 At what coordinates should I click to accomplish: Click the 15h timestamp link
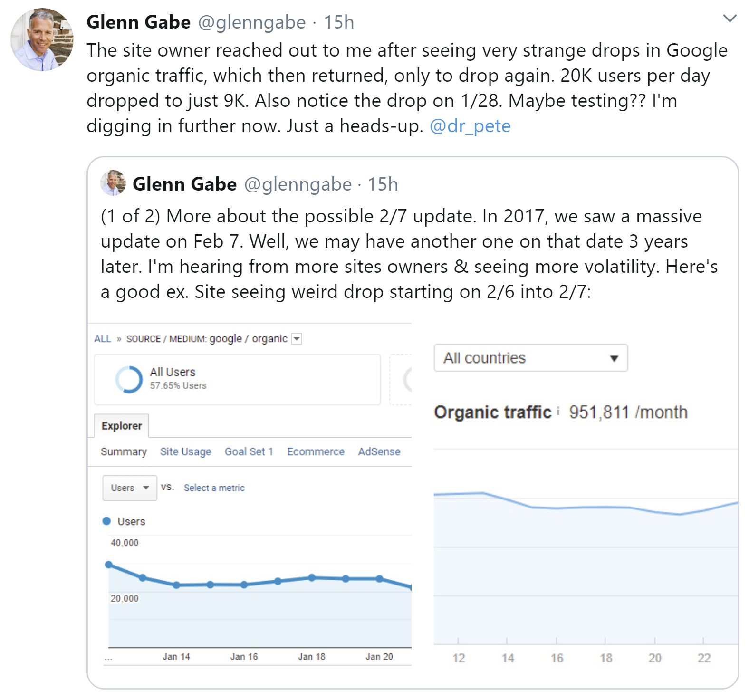pyautogui.click(x=339, y=21)
